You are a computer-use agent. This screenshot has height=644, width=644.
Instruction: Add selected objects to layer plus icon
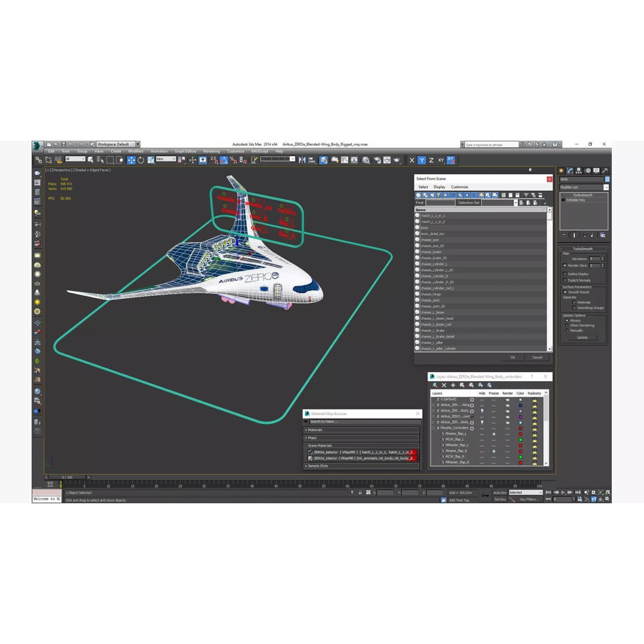(x=453, y=385)
